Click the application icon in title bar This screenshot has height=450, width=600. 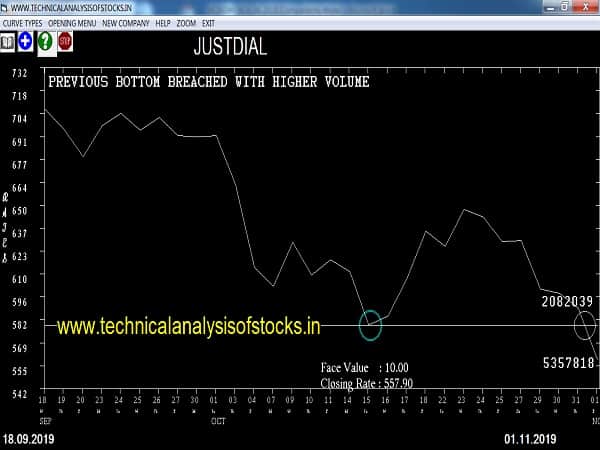[6, 7]
